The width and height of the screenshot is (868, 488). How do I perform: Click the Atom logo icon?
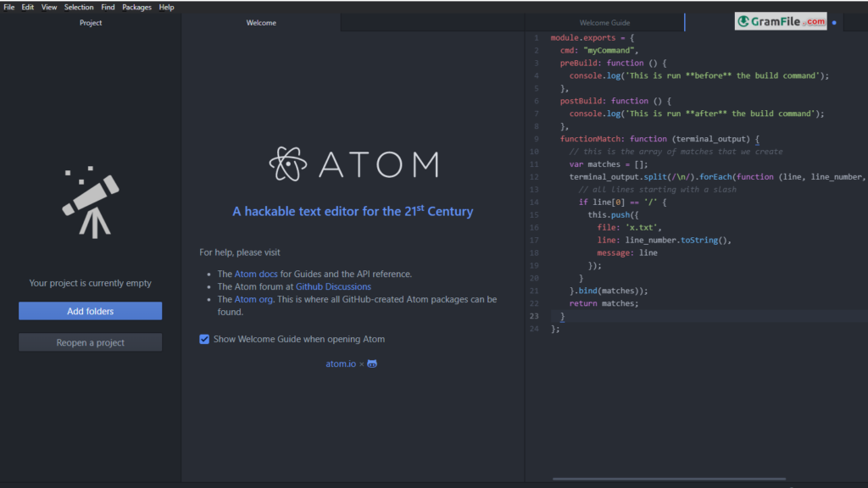[288, 164]
